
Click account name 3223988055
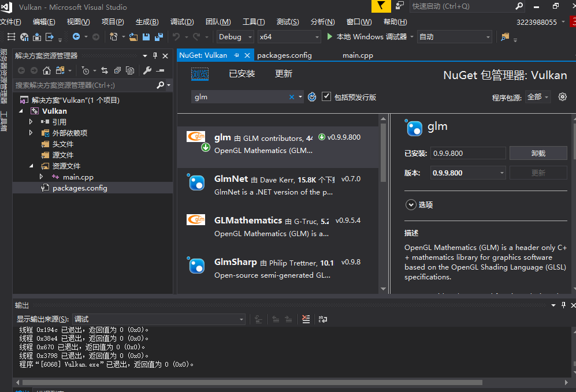click(536, 22)
